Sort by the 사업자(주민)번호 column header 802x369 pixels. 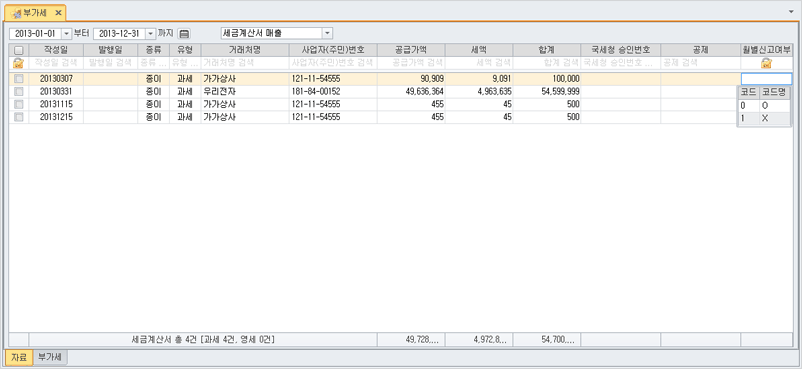[333, 50]
